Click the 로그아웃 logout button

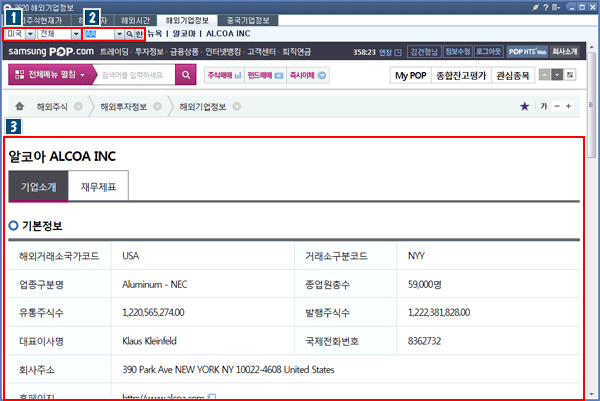click(x=489, y=52)
